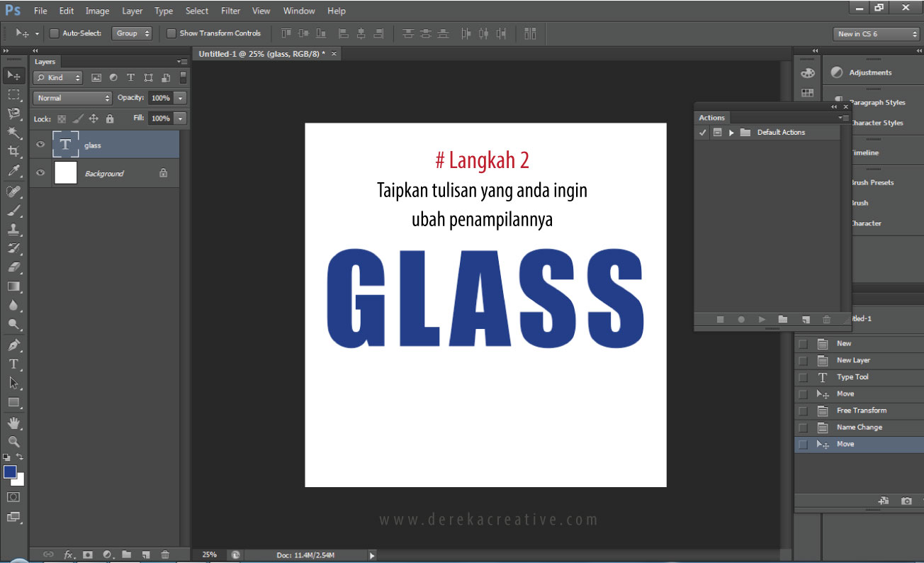Select the Crop tool
Viewport: 924px width, 563px height.
13,151
